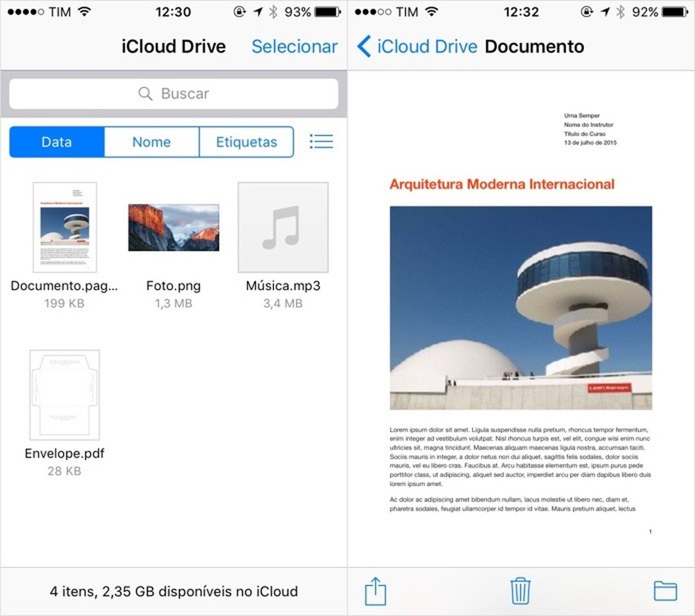The width and height of the screenshot is (695, 616).
Task: Tap the magnifying glass in the search bar
Action: pos(145,93)
